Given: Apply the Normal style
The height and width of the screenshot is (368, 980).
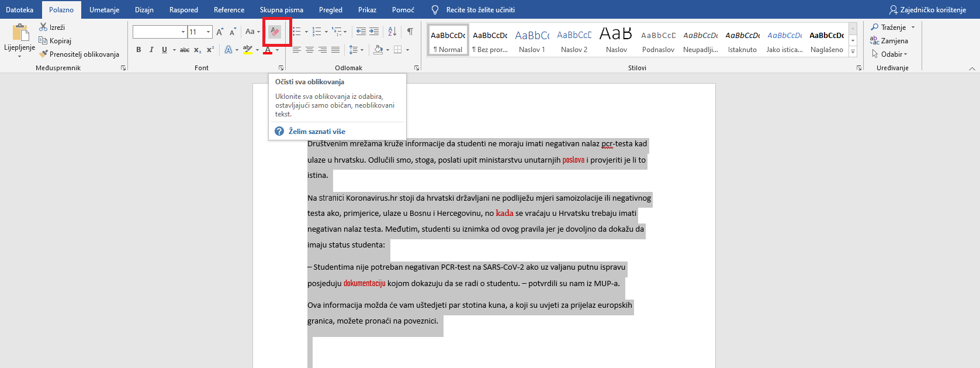Looking at the screenshot, I should point(448,40).
